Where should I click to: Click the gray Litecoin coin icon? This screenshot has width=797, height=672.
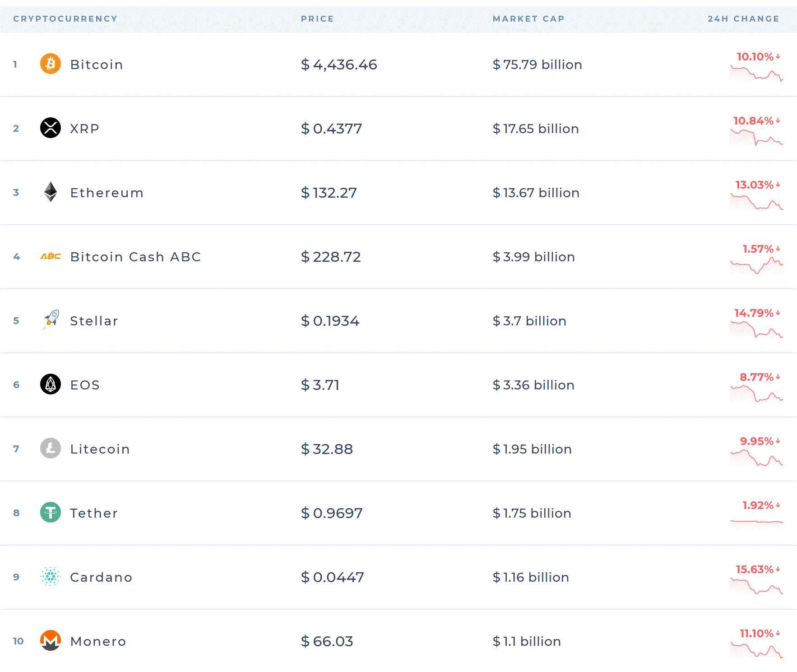[x=51, y=448]
